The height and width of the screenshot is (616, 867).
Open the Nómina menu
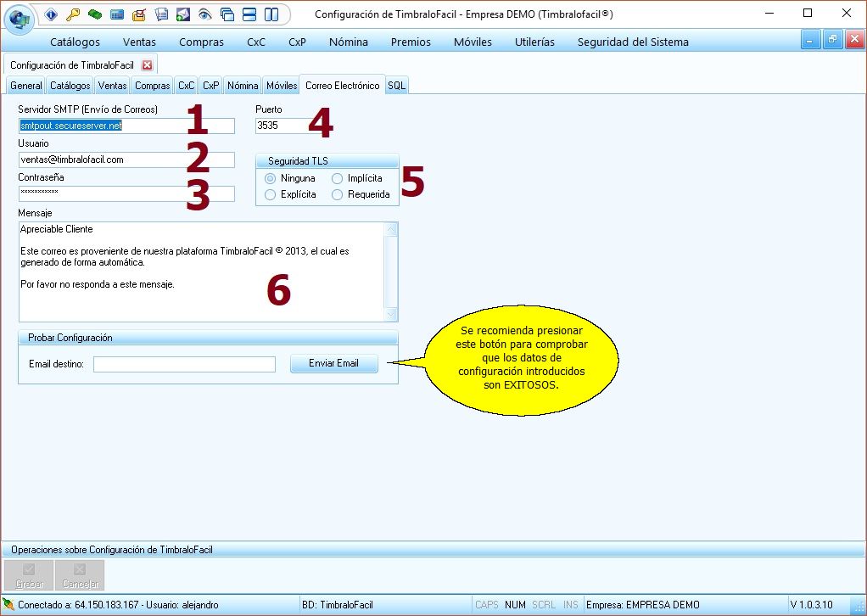(349, 42)
